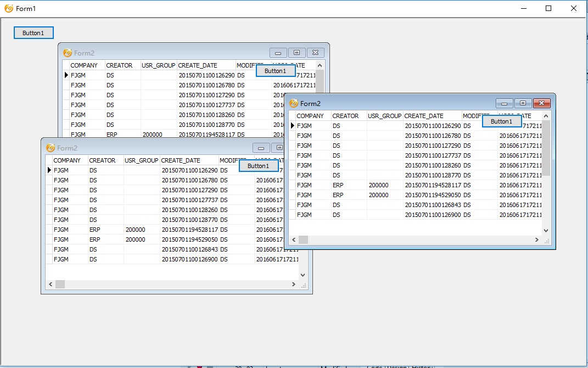Click the COMPANY column header in upper-left Form2
Viewport: 588px width, 368px height.
[x=87, y=65]
